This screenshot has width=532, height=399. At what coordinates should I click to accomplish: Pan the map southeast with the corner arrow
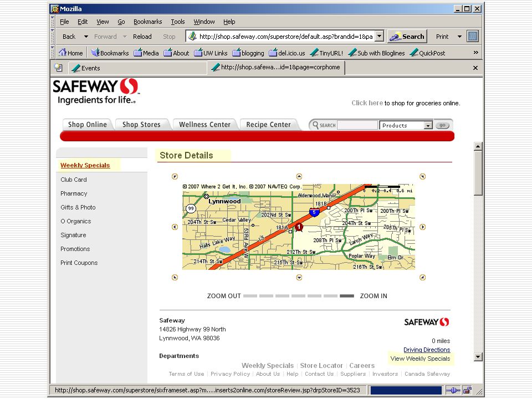(422, 278)
